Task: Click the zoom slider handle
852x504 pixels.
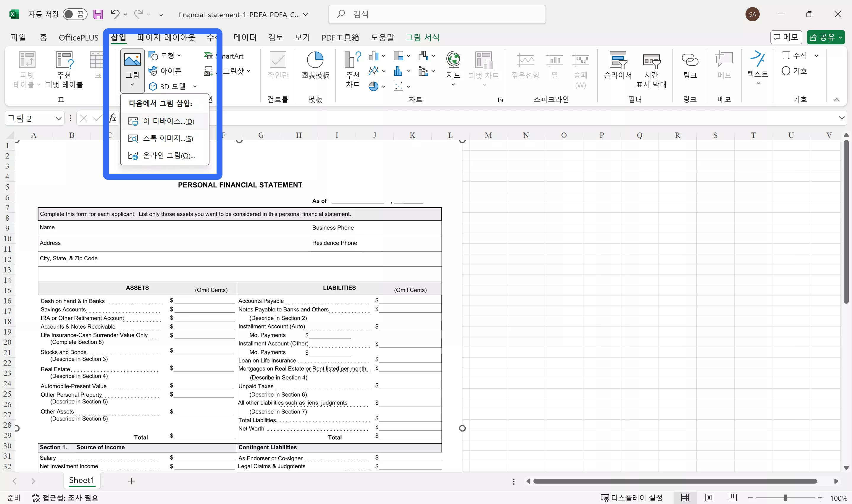Action: point(785,497)
